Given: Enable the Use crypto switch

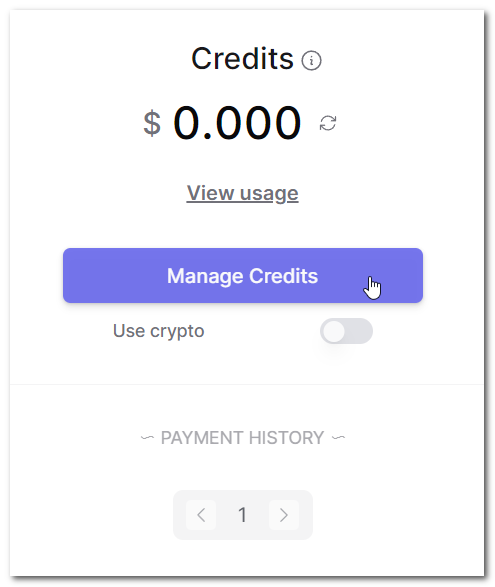Looking at the screenshot, I should pos(346,331).
